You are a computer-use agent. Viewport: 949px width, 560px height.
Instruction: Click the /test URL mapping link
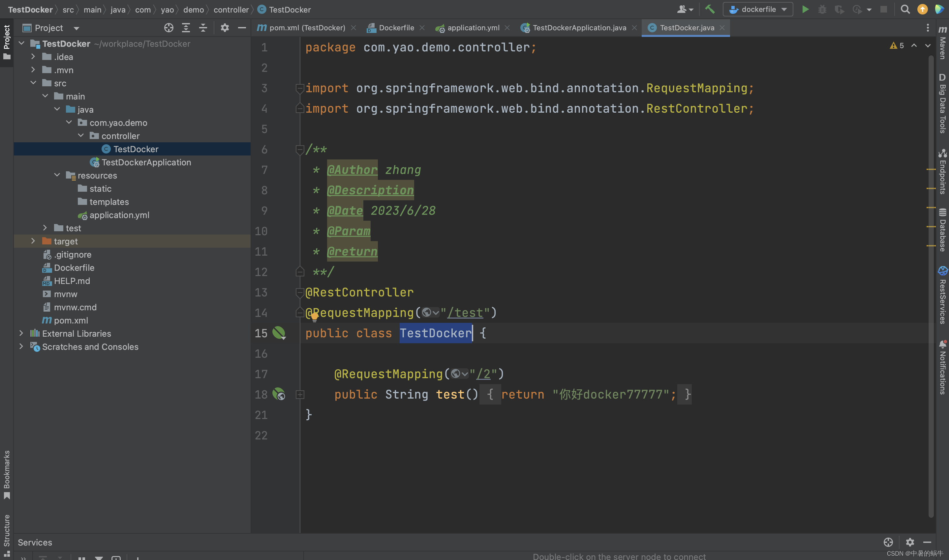[x=465, y=313]
